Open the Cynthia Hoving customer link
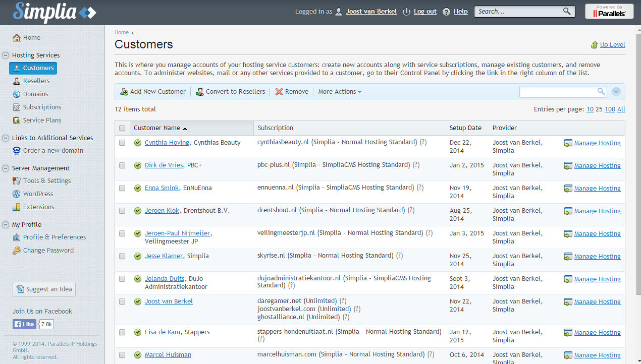The image size is (641, 364). 167,143
